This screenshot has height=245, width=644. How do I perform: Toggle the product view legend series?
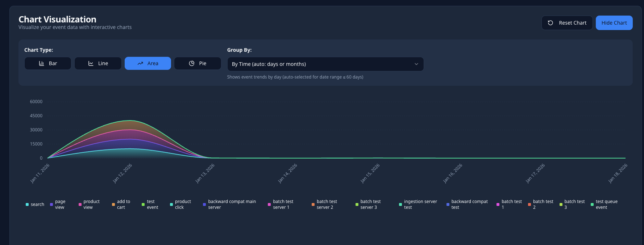[x=89, y=204]
